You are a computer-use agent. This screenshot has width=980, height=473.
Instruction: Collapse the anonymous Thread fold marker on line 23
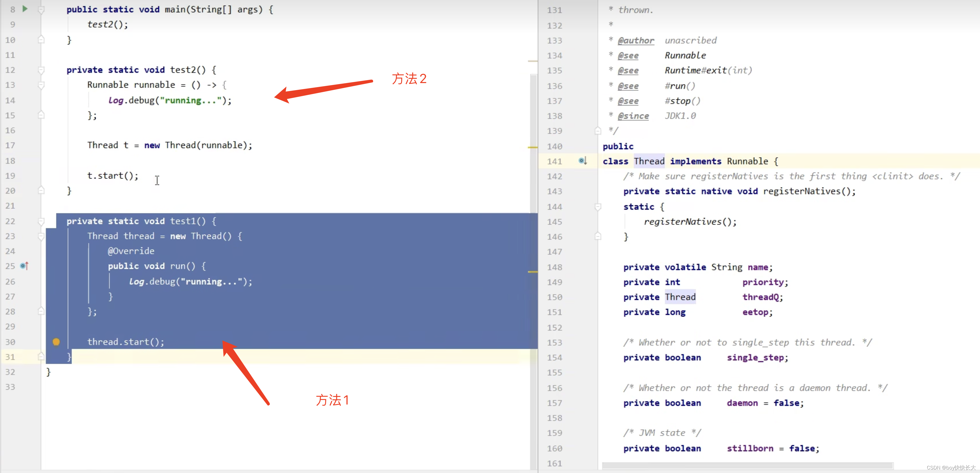tap(41, 236)
